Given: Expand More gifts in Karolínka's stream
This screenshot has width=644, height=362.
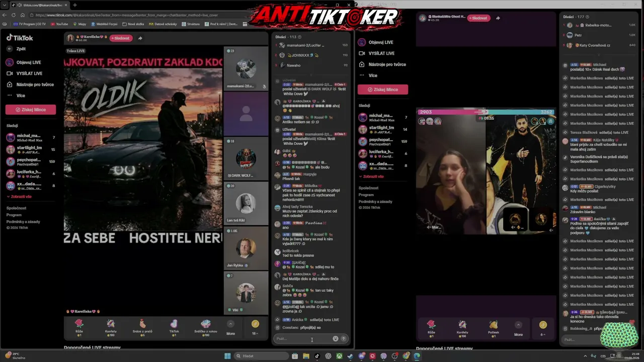Looking at the screenshot, I should coord(230,327).
